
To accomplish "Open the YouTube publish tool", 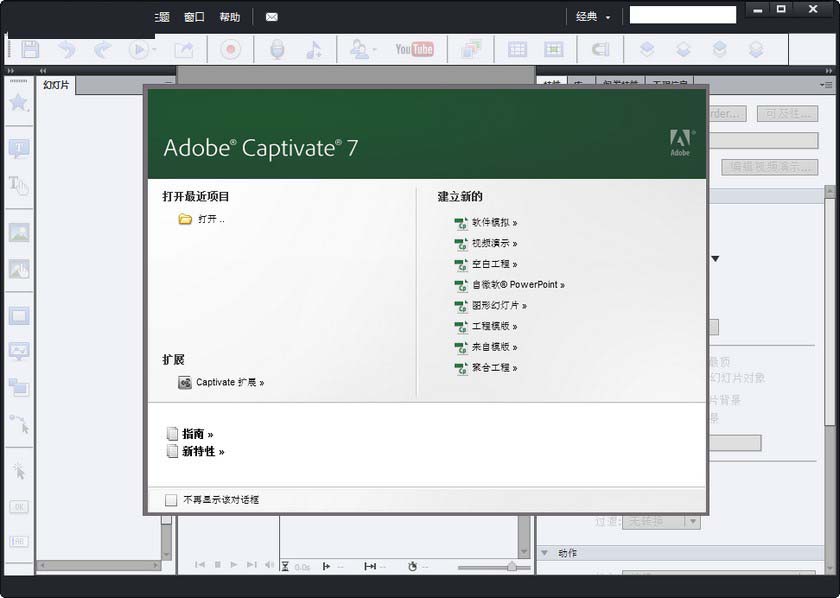I will coord(411,48).
